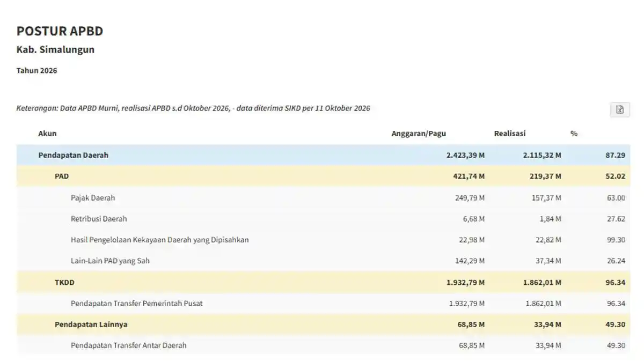Click Pajak Daerah percentage 63.00
This screenshot has height=362, width=644.
(x=616, y=198)
